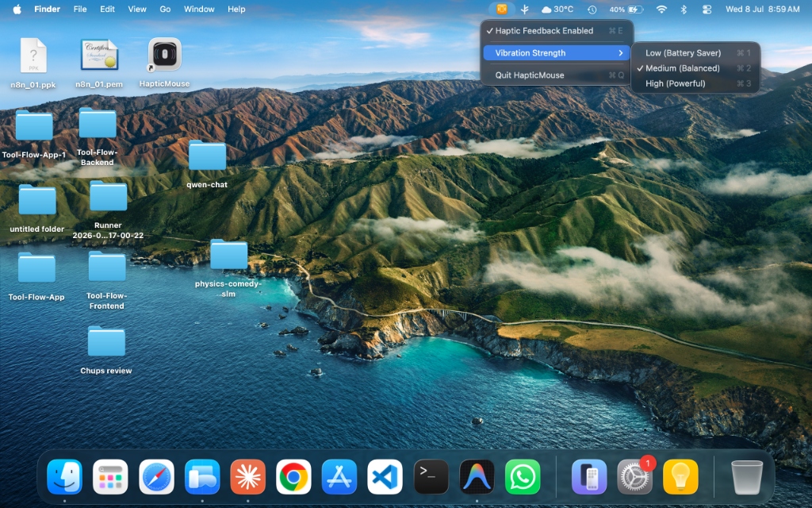Click the HapticMouse menu bar icon
812x508 pixels.
point(501,10)
